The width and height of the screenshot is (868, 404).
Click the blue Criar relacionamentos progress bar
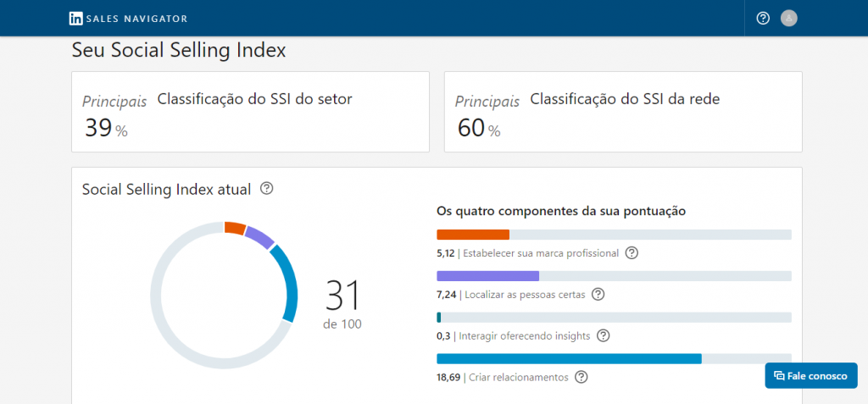click(x=569, y=358)
